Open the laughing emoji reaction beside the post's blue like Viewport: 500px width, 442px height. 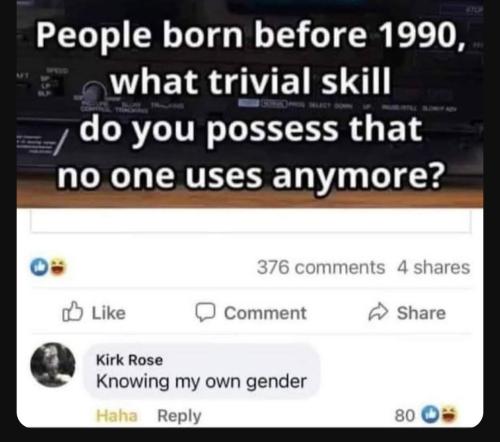(x=59, y=267)
